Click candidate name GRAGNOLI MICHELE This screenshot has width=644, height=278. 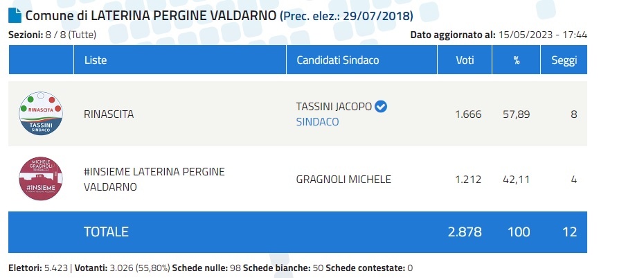pos(343,180)
